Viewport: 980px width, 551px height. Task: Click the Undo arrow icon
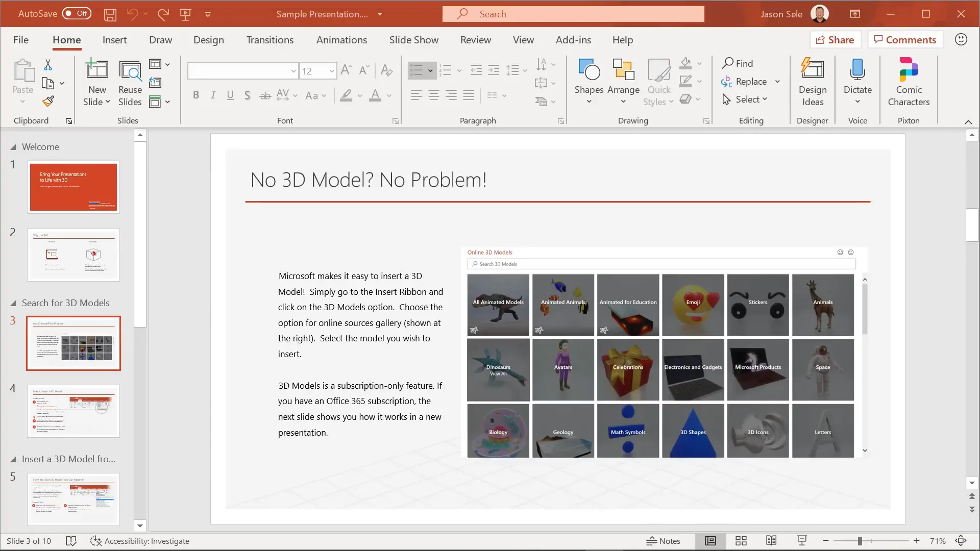coord(132,14)
